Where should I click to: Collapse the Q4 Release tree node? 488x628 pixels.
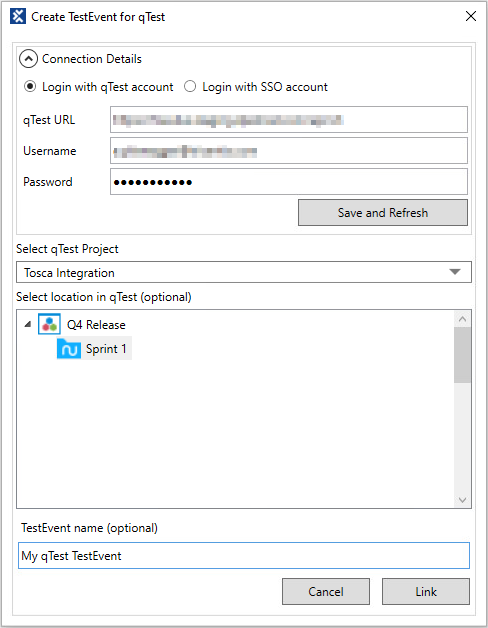(x=28, y=324)
